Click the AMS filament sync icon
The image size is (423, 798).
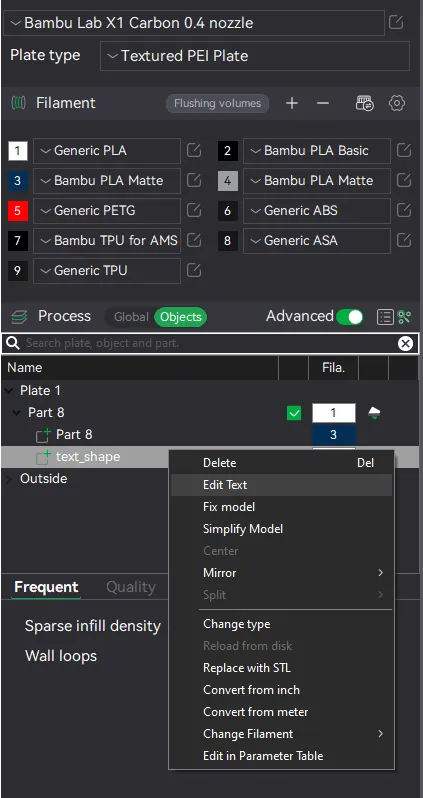pos(364,103)
